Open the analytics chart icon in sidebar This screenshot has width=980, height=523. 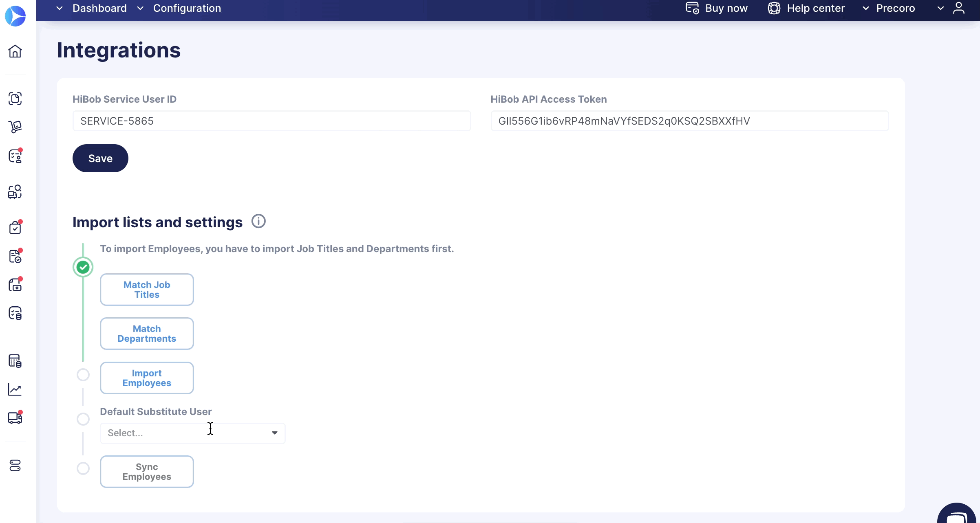(x=15, y=389)
